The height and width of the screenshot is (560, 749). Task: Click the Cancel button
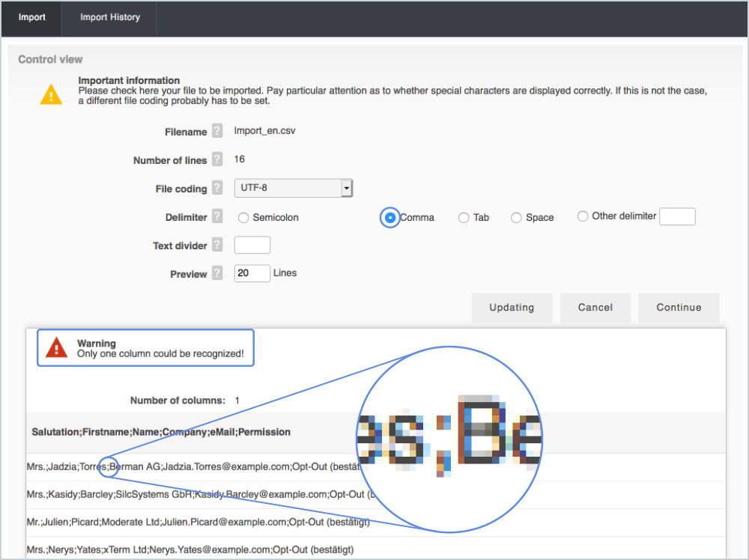595,308
